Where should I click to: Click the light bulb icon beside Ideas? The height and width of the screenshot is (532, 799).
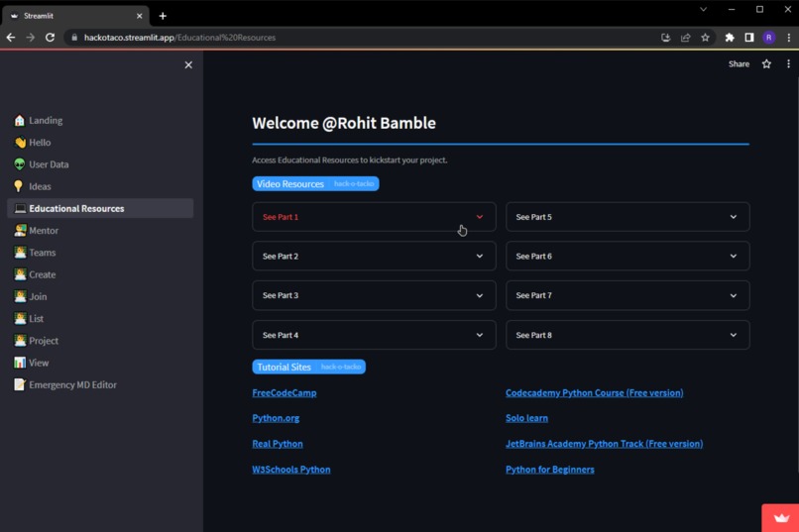(x=19, y=186)
